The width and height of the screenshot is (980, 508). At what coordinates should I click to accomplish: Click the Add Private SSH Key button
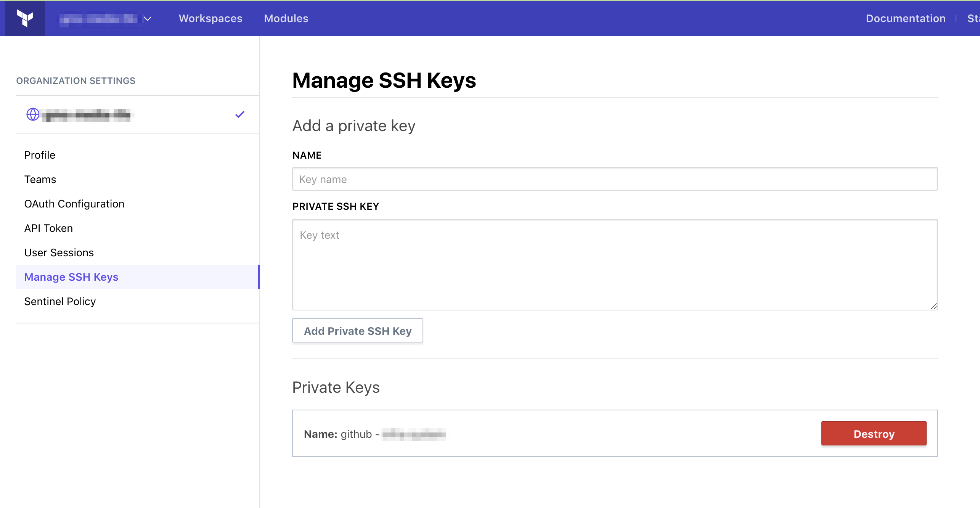(357, 331)
